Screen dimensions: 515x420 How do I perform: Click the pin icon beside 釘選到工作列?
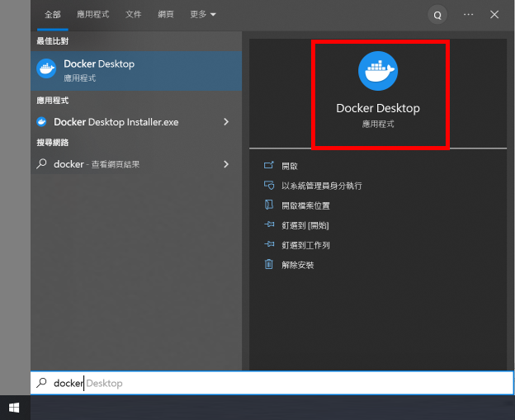269,244
